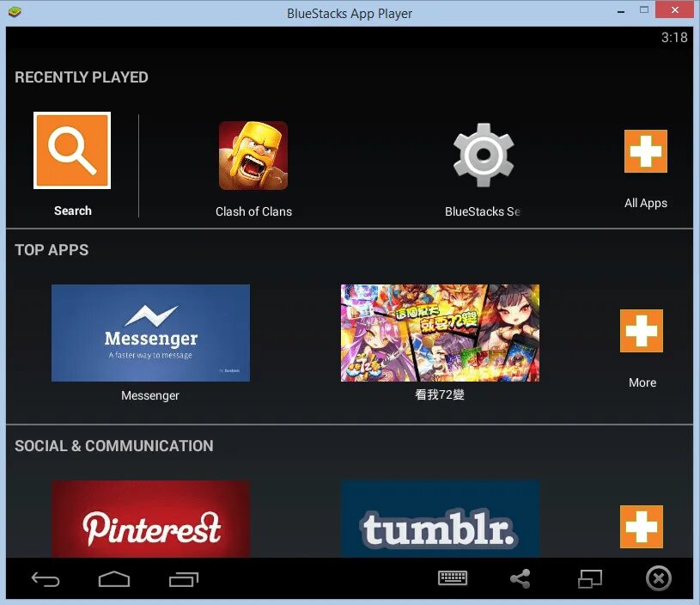The image size is (700, 605).
Task: Click the Messenger caption text
Action: tap(150, 395)
